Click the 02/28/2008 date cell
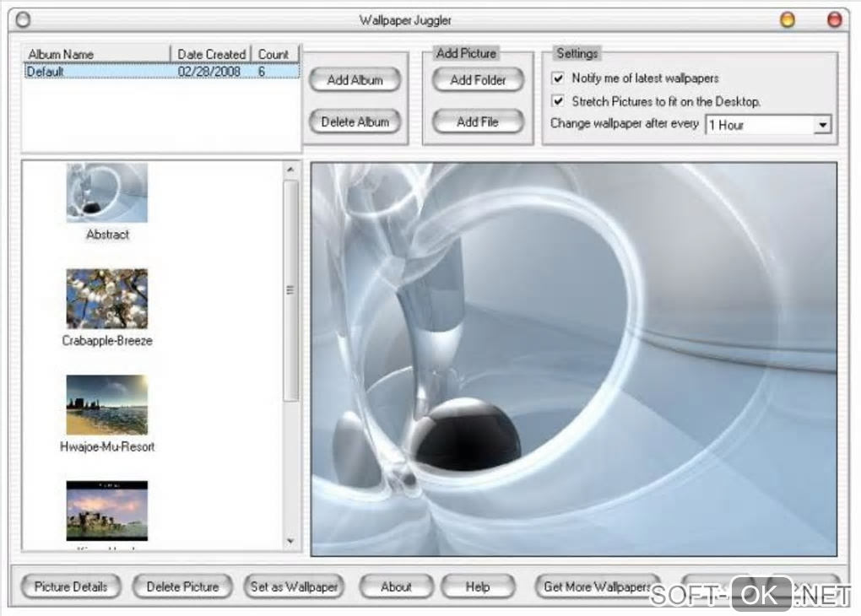This screenshot has width=861, height=616. pos(209,72)
